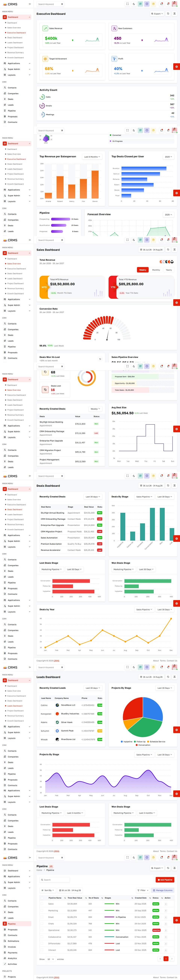Click the Inactive status badge
This screenshot has width=180, height=980.
point(156,930)
